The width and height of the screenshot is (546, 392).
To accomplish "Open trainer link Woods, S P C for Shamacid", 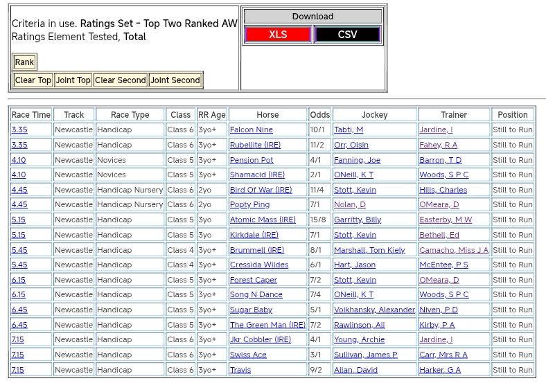I will coord(443,175).
